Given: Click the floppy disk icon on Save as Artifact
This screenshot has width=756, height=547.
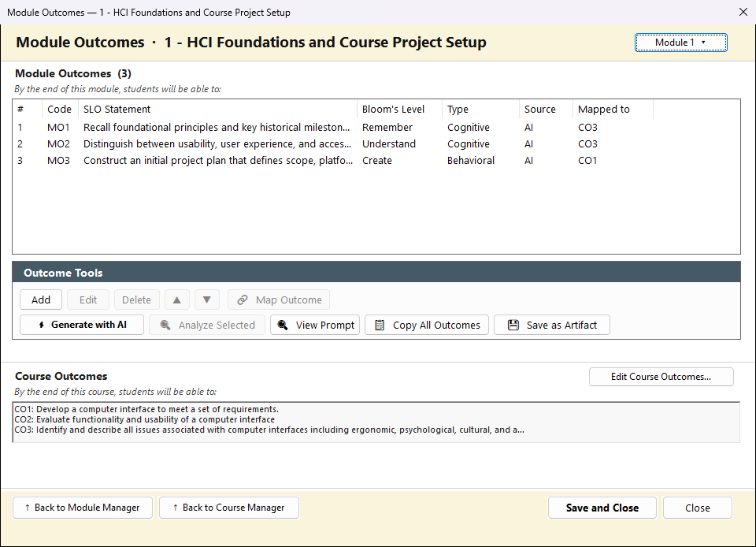Looking at the screenshot, I should pos(513,325).
